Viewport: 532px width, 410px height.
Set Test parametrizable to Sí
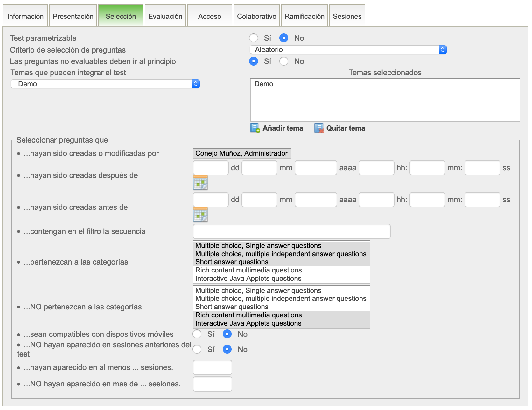[254, 38]
